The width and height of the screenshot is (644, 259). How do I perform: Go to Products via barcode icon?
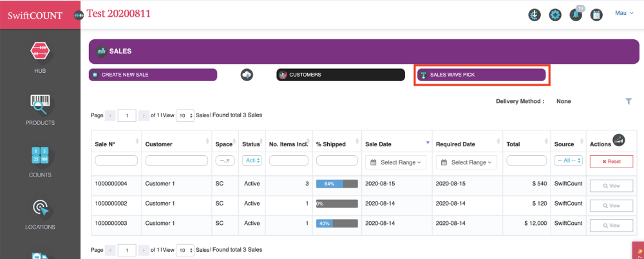[40, 107]
